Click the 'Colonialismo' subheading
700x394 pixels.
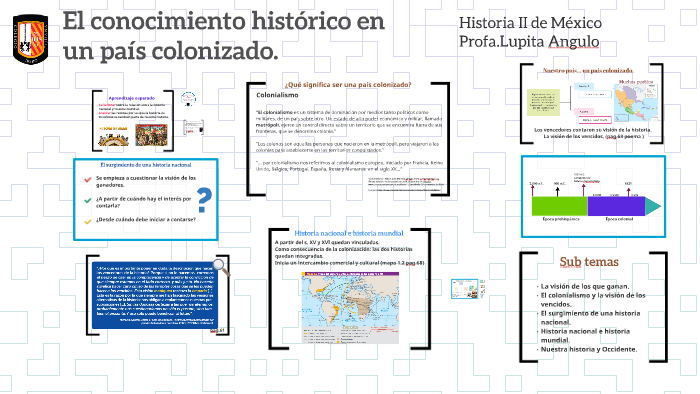coord(277,95)
